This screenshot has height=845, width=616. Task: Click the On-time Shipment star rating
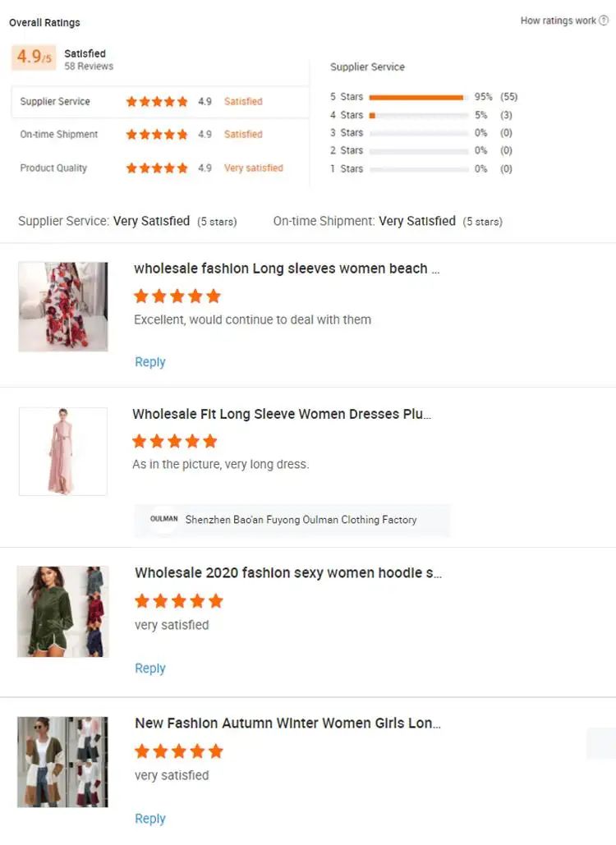pyautogui.click(x=157, y=135)
